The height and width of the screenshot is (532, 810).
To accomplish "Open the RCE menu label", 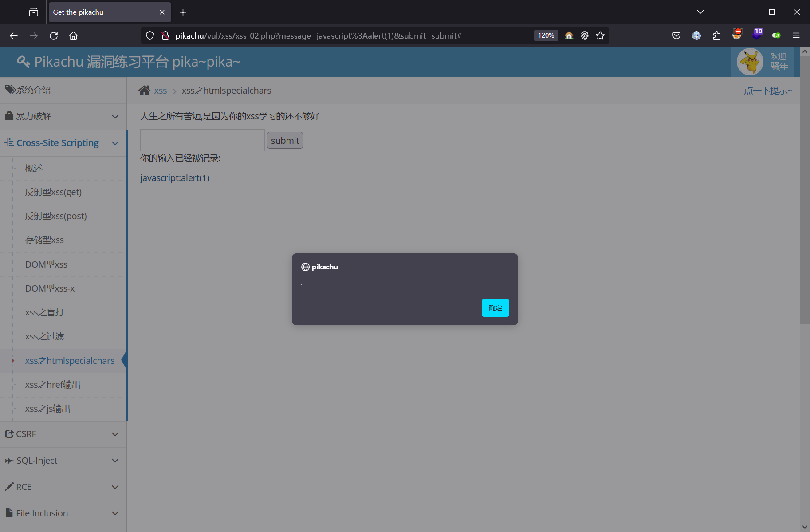I will pos(24,487).
